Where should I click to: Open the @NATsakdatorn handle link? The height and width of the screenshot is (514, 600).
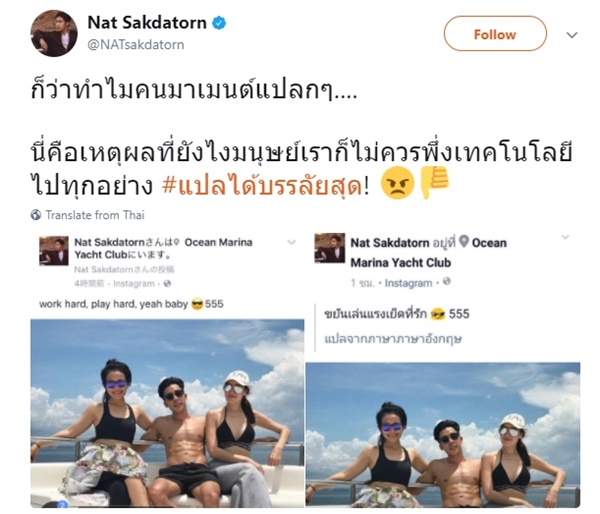point(136,45)
